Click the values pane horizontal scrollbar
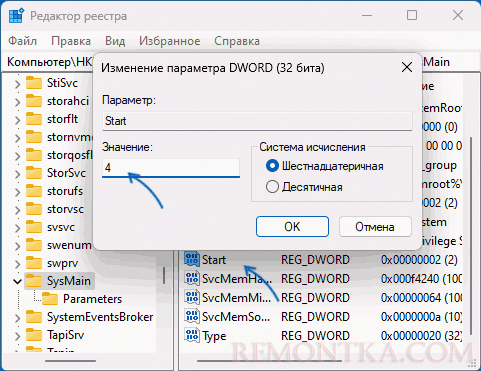The width and height of the screenshot is (481, 371). [x=269, y=361]
